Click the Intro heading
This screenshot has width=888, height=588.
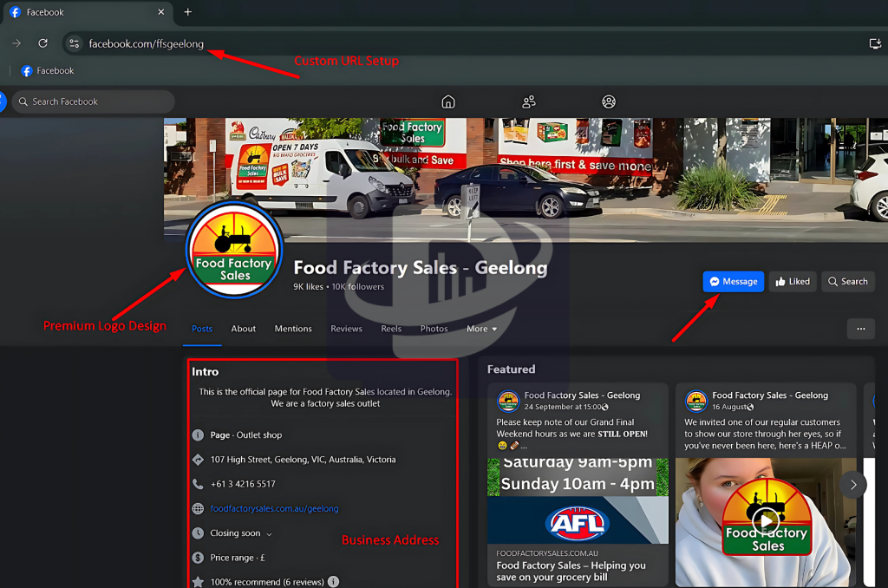(x=205, y=371)
